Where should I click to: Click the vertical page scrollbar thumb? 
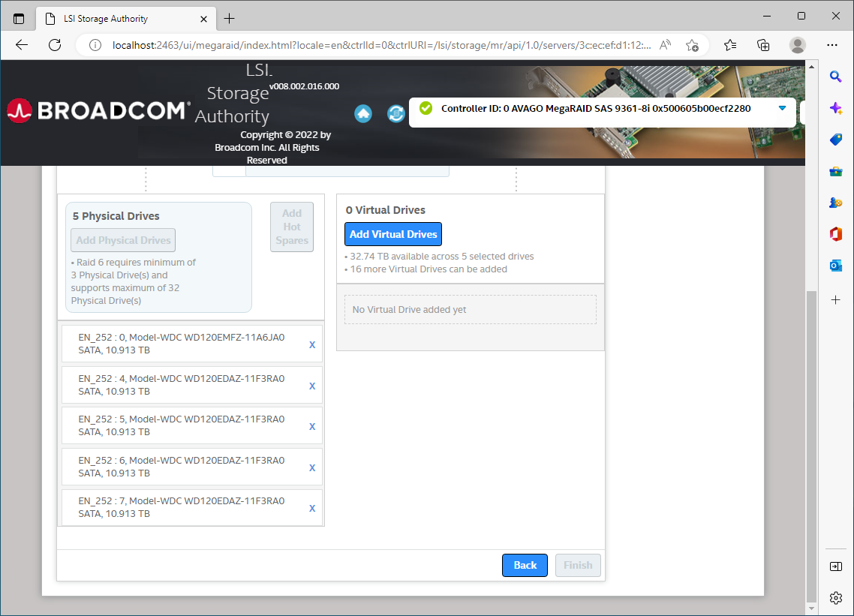[x=811, y=446]
